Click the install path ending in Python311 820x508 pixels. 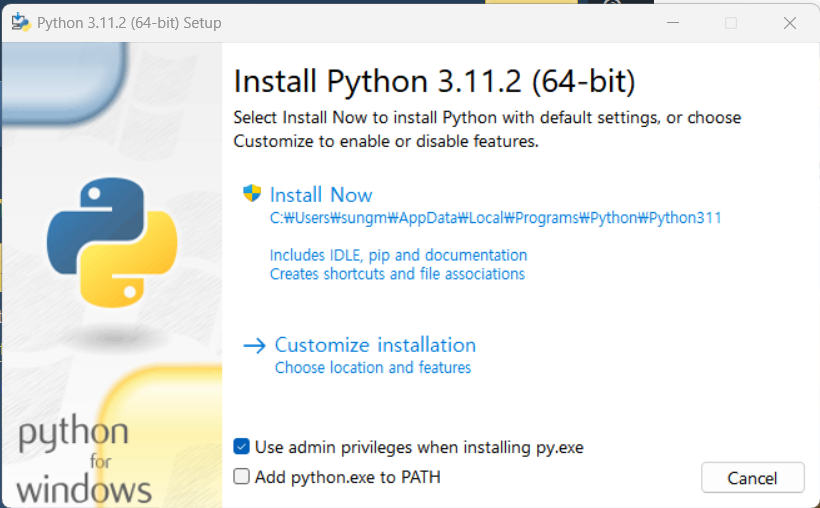point(495,218)
